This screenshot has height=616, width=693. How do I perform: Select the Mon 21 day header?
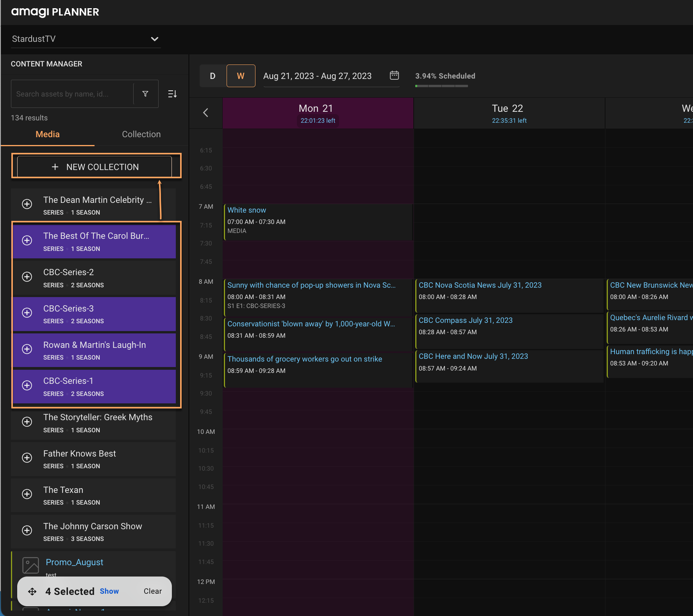(318, 113)
